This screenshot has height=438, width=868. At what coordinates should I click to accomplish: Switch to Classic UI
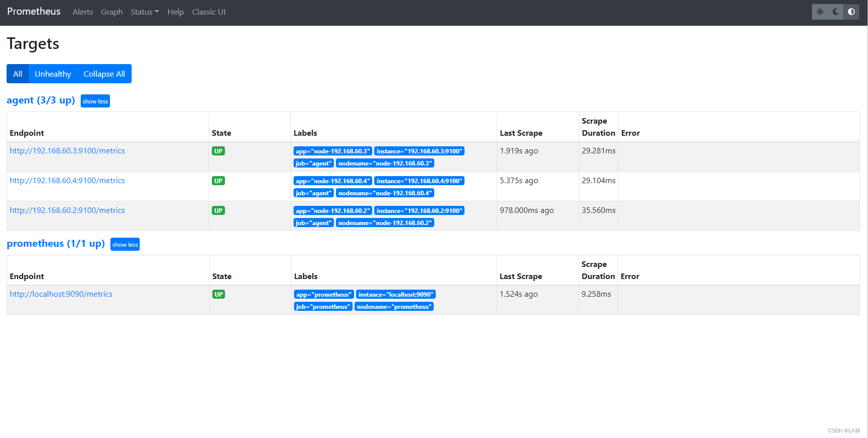click(x=209, y=12)
